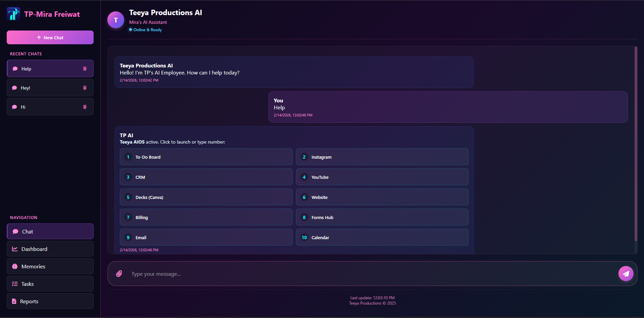Go to the Tasks navigation item
The image size is (644, 318).
tap(50, 284)
